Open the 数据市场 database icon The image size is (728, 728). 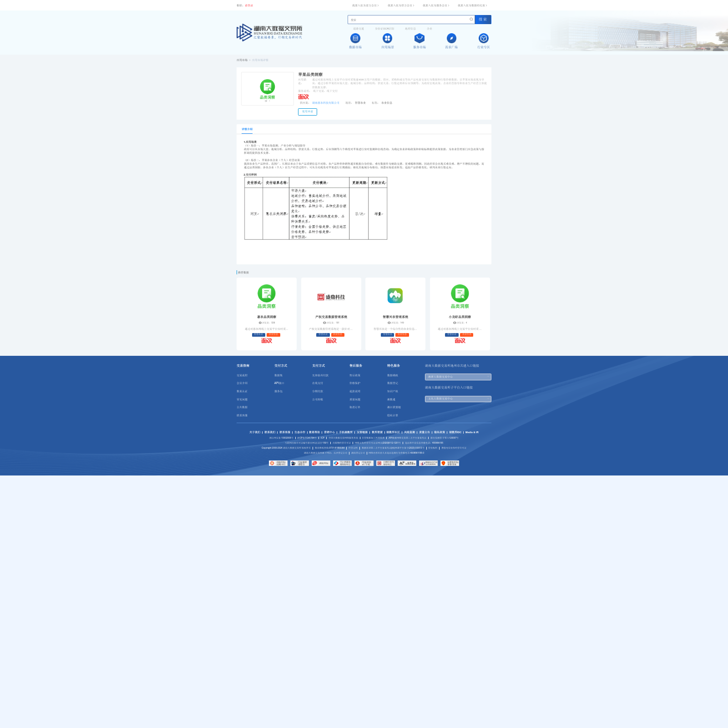[x=355, y=38]
